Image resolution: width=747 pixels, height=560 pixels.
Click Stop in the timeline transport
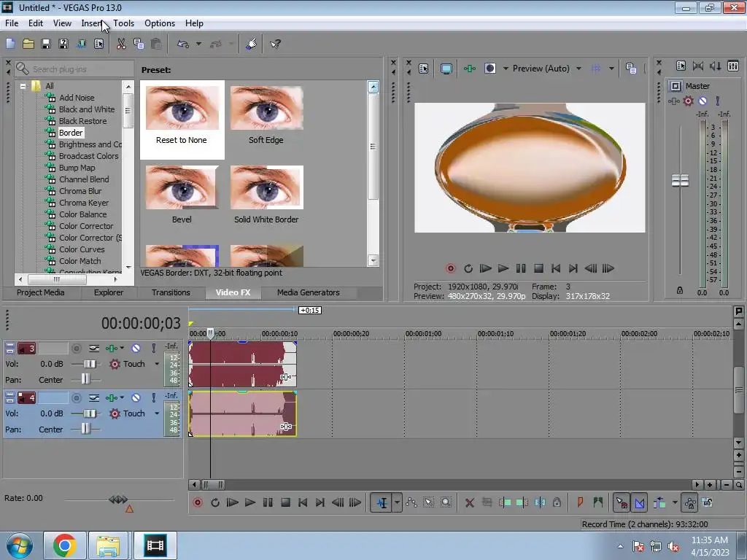pyautogui.click(x=286, y=502)
